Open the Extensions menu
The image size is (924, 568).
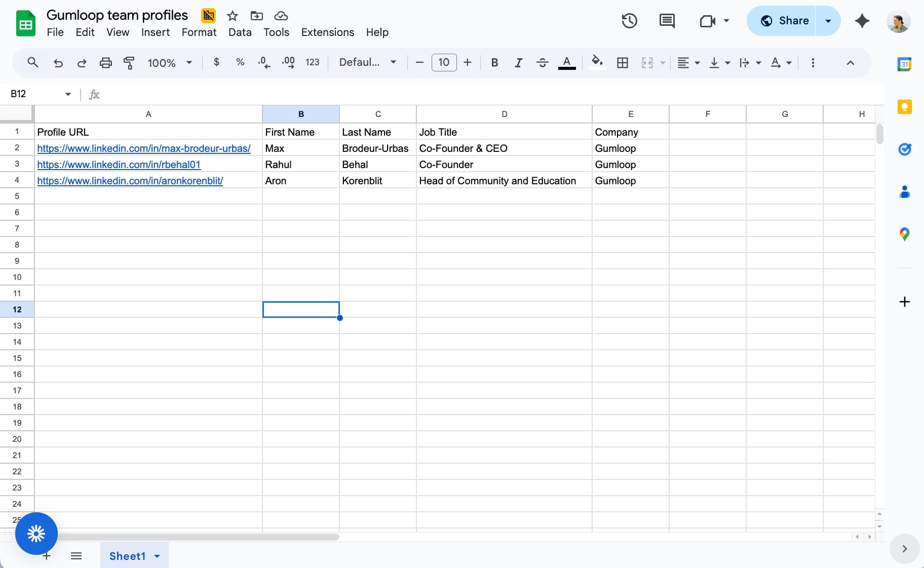[x=327, y=32]
